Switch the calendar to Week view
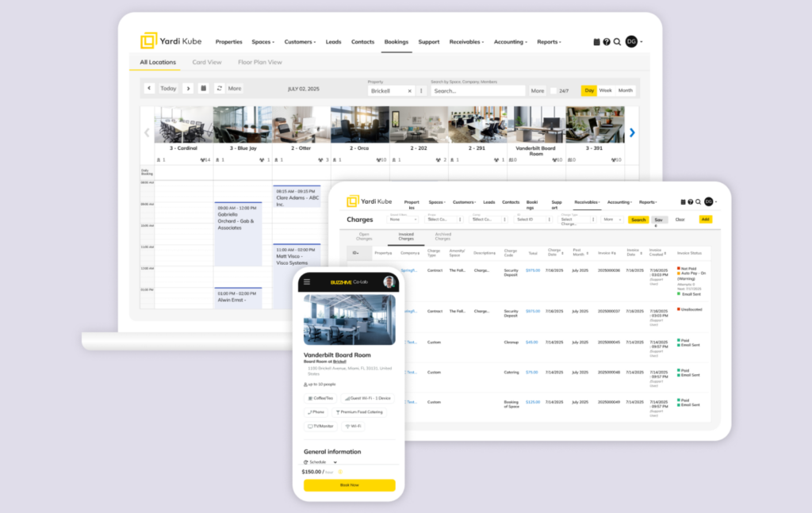Image resolution: width=812 pixels, height=513 pixels. point(606,90)
